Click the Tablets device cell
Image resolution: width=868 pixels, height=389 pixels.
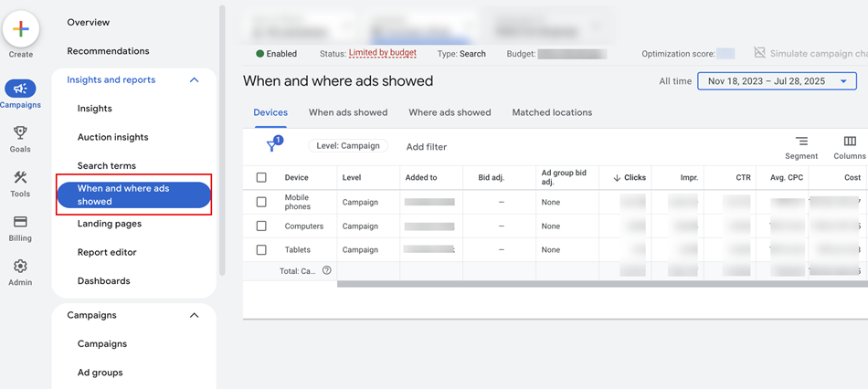(297, 250)
